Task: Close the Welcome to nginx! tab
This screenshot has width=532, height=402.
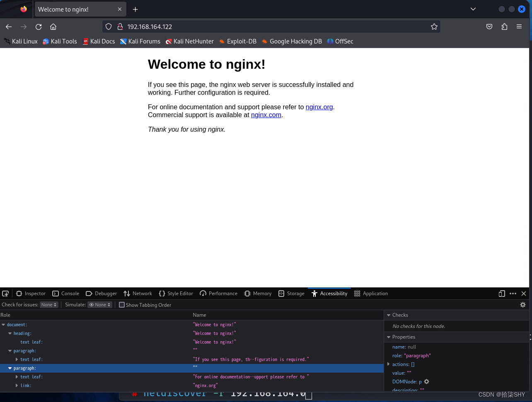Action: pos(120,9)
